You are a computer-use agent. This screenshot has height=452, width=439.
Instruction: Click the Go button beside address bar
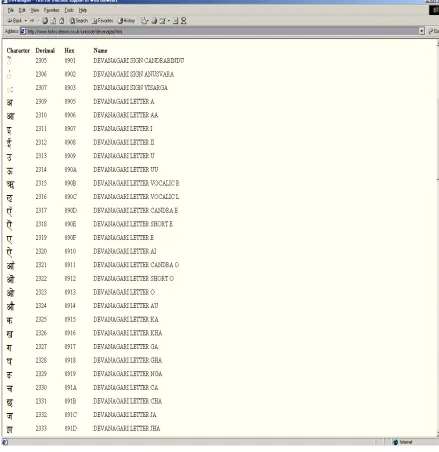(433, 31)
